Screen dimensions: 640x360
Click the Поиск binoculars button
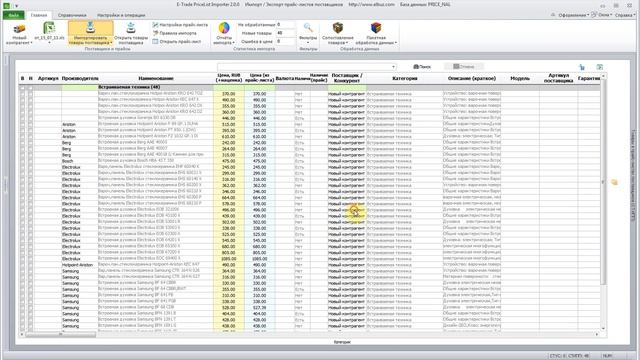[422, 67]
